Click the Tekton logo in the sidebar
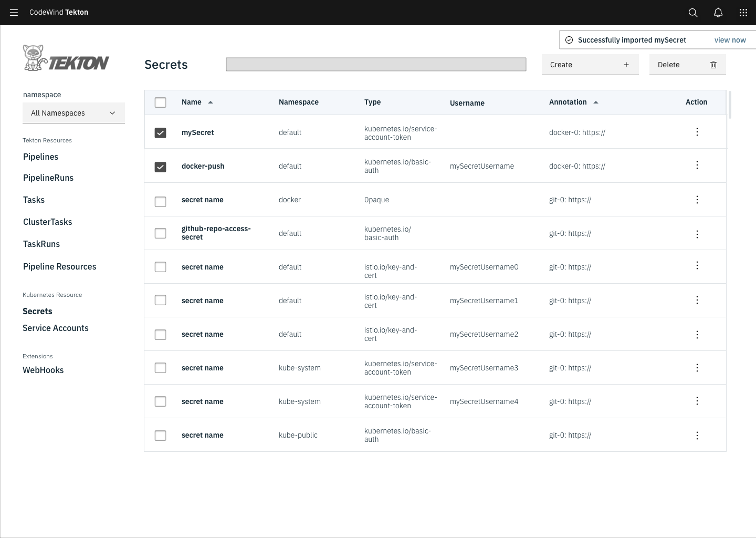 click(x=66, y=58)
